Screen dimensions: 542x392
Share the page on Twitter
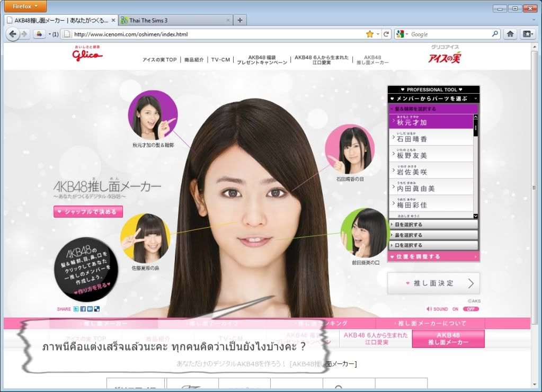(x=76, y=309)
